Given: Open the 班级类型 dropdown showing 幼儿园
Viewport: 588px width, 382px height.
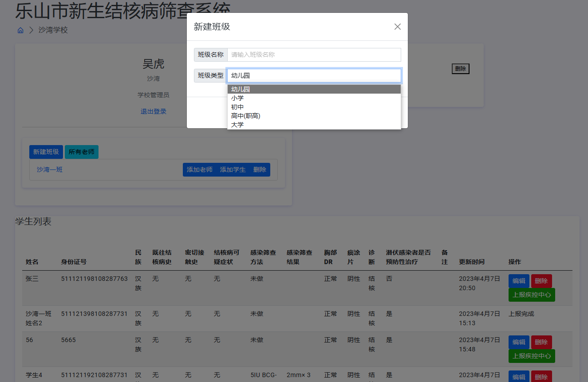Looking at the screenshot, I should coord(314,75).
